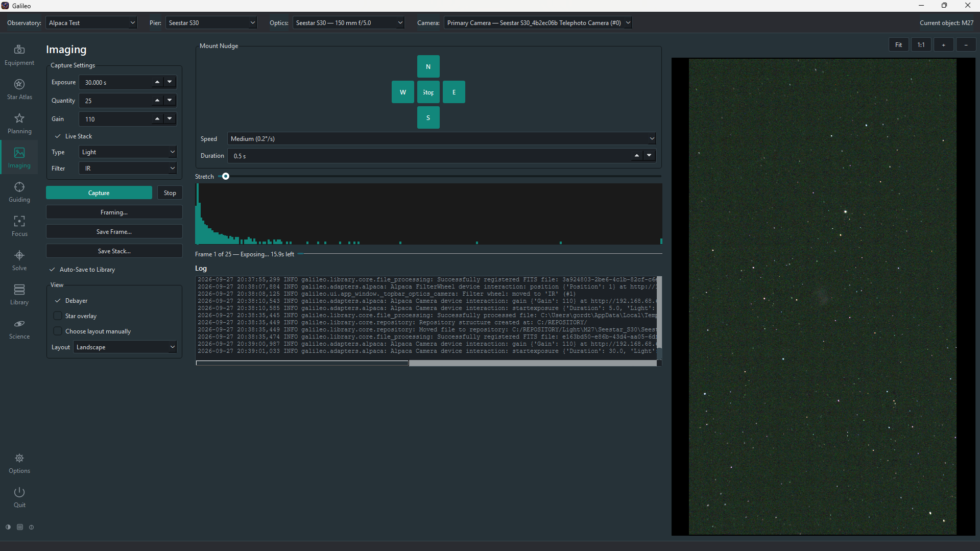Click the log horizontal scrollbar

(426, 363)
